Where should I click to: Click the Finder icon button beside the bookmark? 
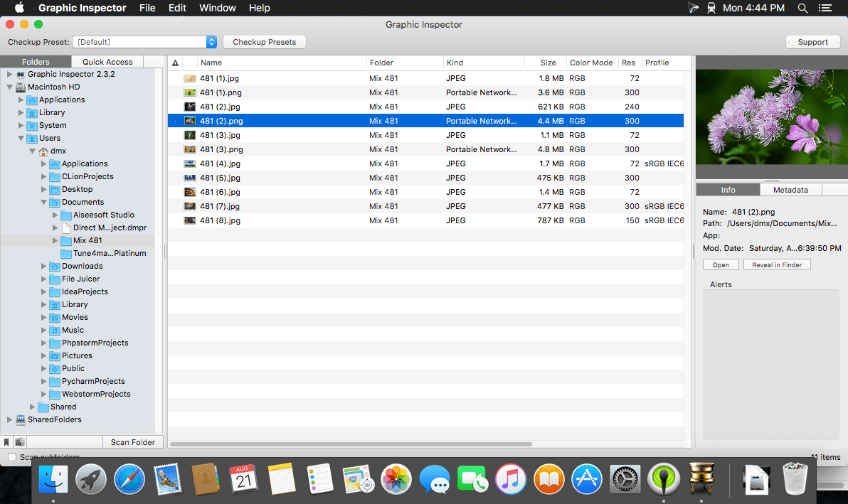[19, 442]
